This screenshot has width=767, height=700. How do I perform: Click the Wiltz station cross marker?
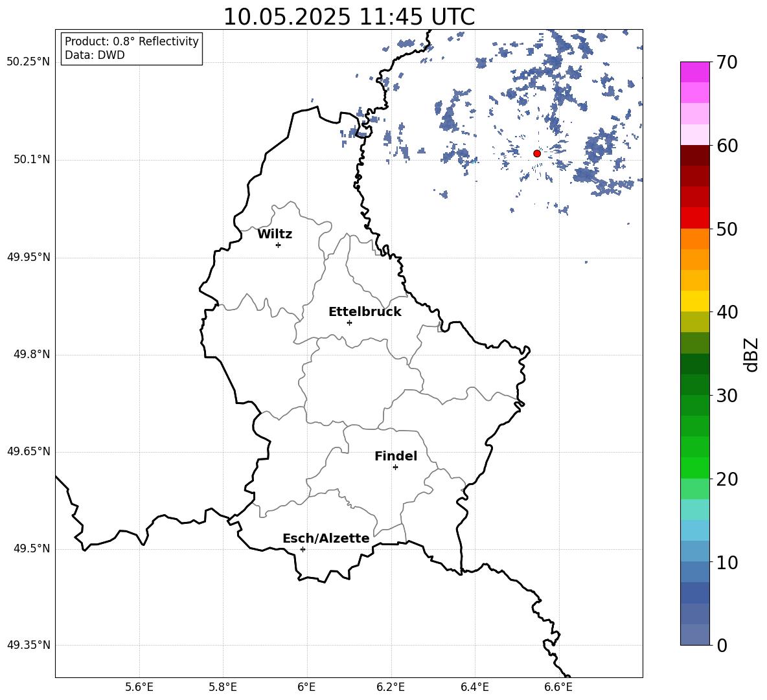pos(279,245)
